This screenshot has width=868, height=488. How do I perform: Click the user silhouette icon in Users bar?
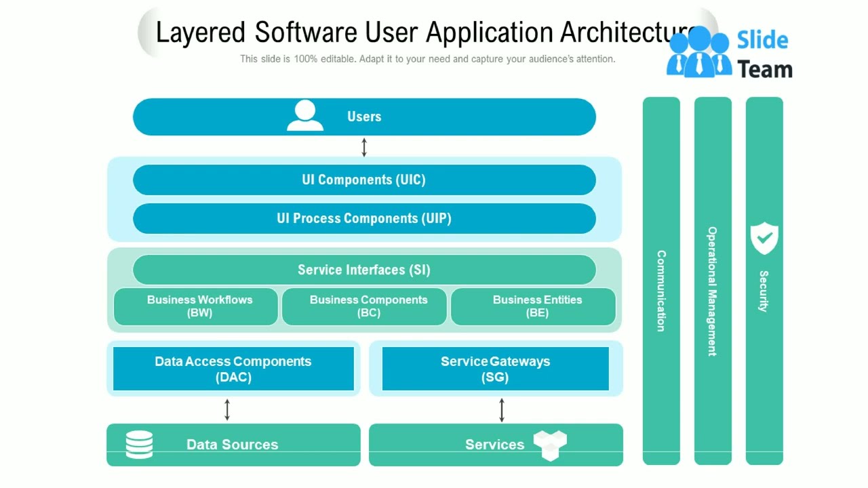tap(305, 115)
